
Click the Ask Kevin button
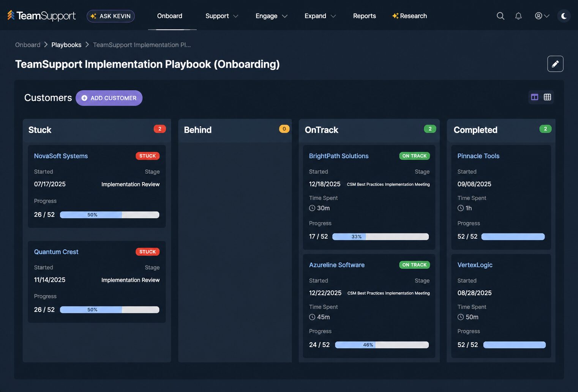(111, 16)
